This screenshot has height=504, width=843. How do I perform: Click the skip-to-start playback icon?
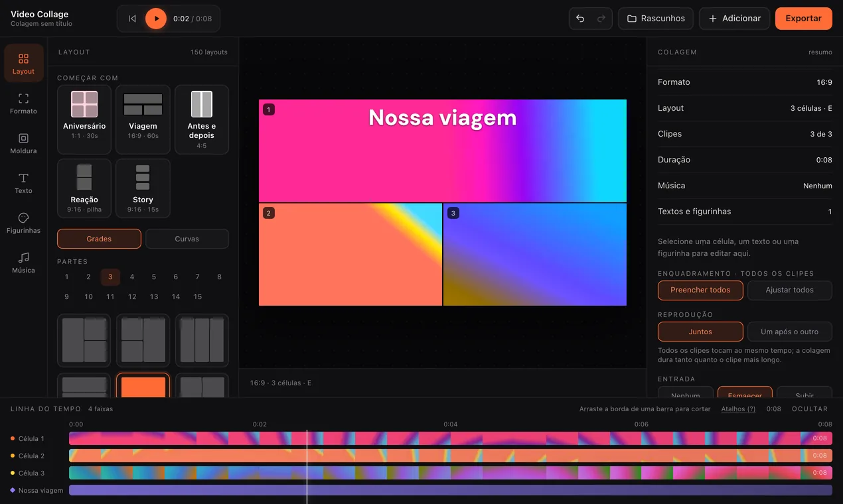click(x=132, y=19)
